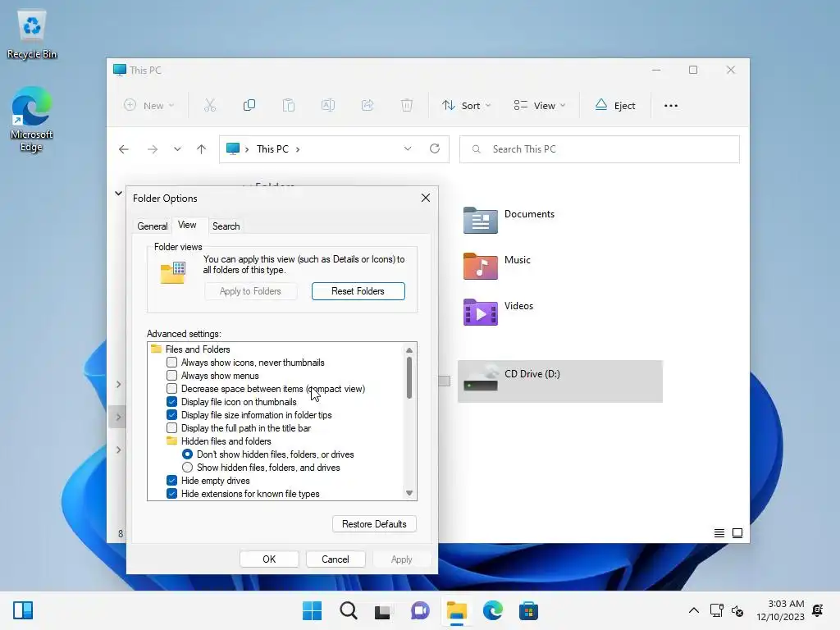Open the New dropdown in toolbar
This screenshot has height=630, width=840.
pyautogui.click(x=149, y=106)
